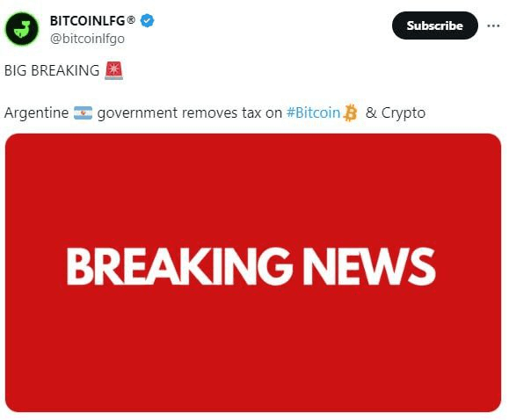The image size is (509, 420).
Task: Click the word "Argentine" in the post
Action: click(x=37, y=113)
